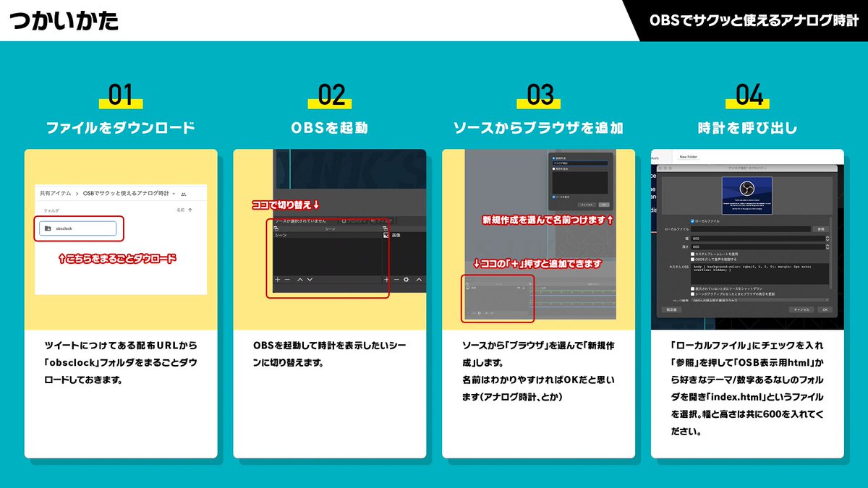Click the properties dialog vertical scrollbar
The height and width of the screenshot is (488, 868).
[x=830, y=253]
